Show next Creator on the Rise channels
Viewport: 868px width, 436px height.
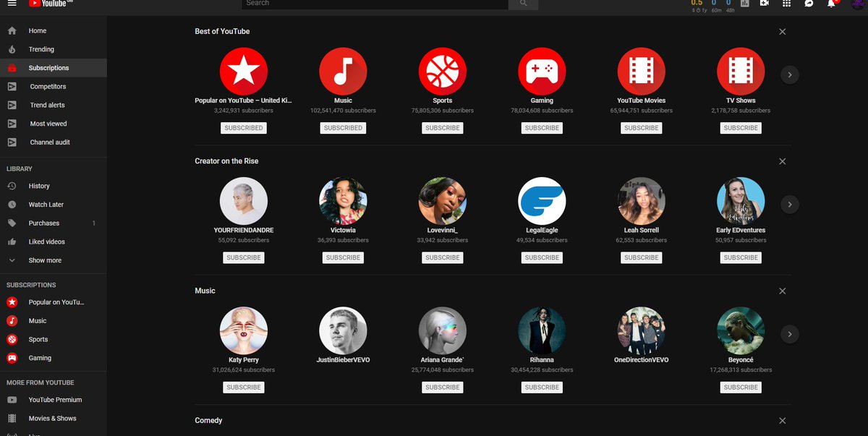790,205
